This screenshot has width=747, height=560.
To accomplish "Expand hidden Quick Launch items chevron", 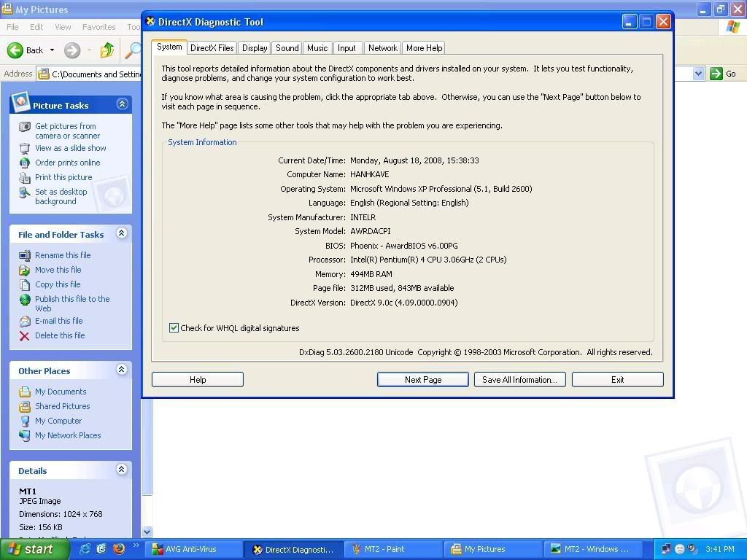I will coord(136,545).
